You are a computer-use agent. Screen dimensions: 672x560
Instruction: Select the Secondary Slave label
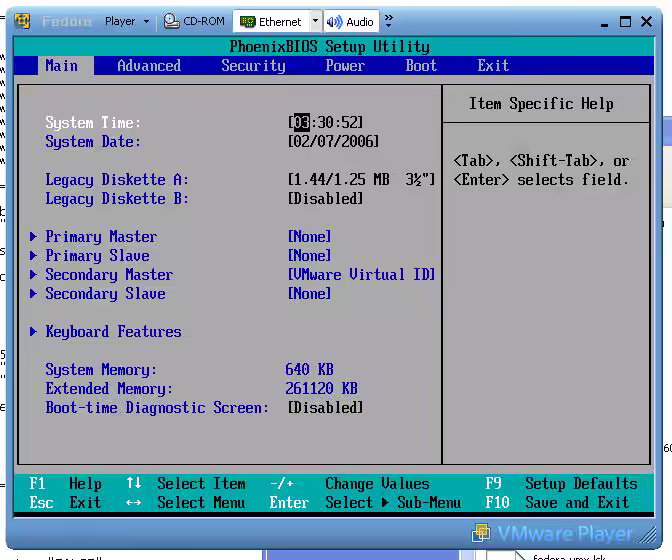coord(105,294)
